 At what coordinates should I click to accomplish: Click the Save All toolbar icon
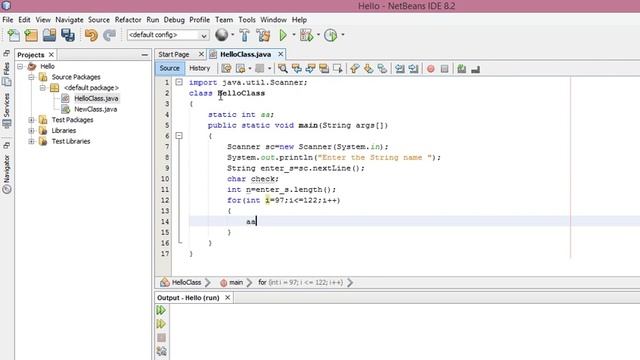coord(68,35)
